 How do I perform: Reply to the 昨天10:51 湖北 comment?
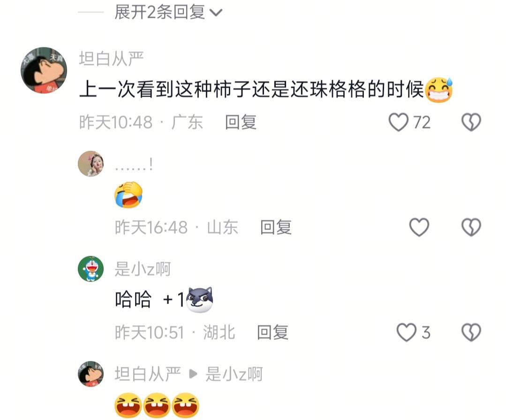point(272,333)
